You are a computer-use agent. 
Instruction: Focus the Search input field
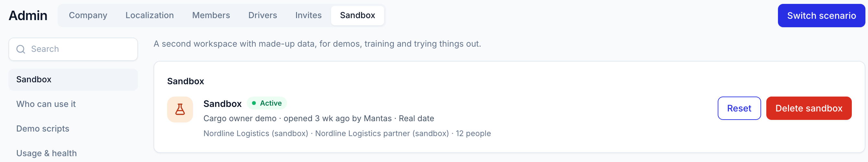(x=73, y=49)
